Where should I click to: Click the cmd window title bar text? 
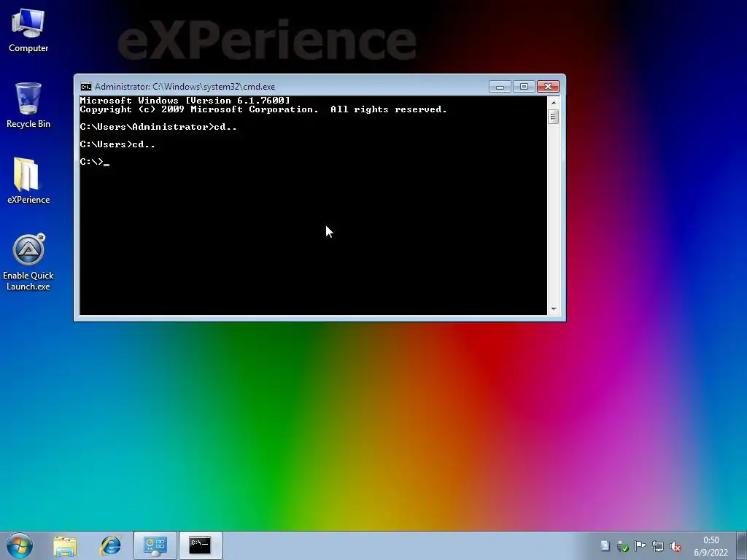pyautogui.click(x=185, y=87)
